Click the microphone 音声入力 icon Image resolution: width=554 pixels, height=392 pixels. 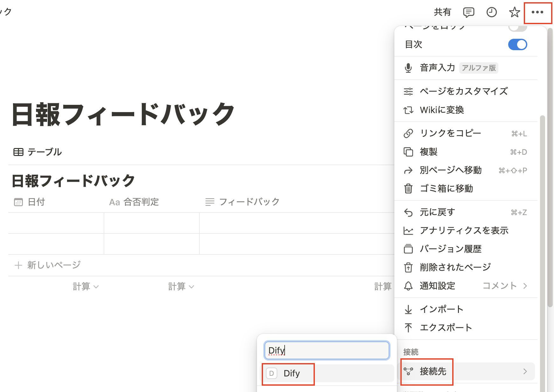click(x=408, y=68)
